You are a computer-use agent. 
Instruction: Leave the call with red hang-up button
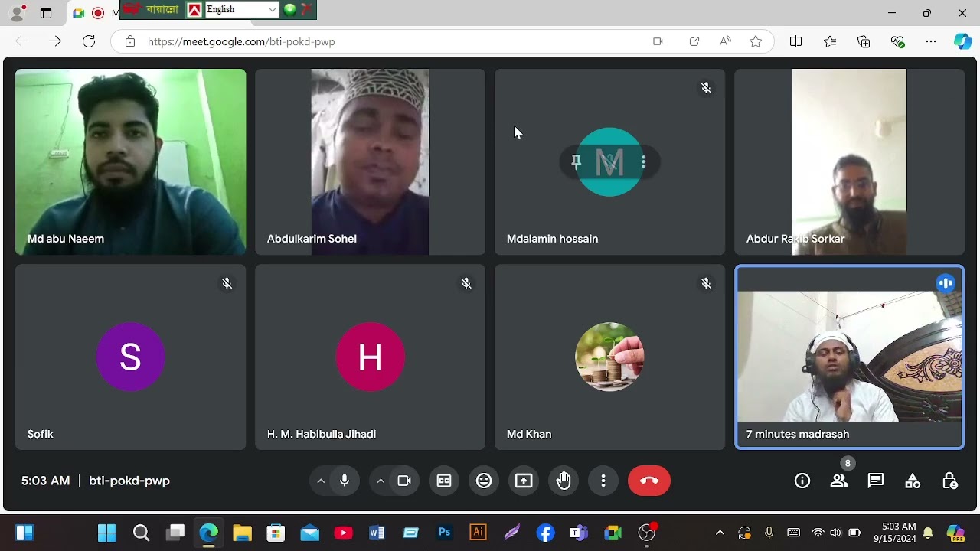pyautogui.click(x=649, y=481)
